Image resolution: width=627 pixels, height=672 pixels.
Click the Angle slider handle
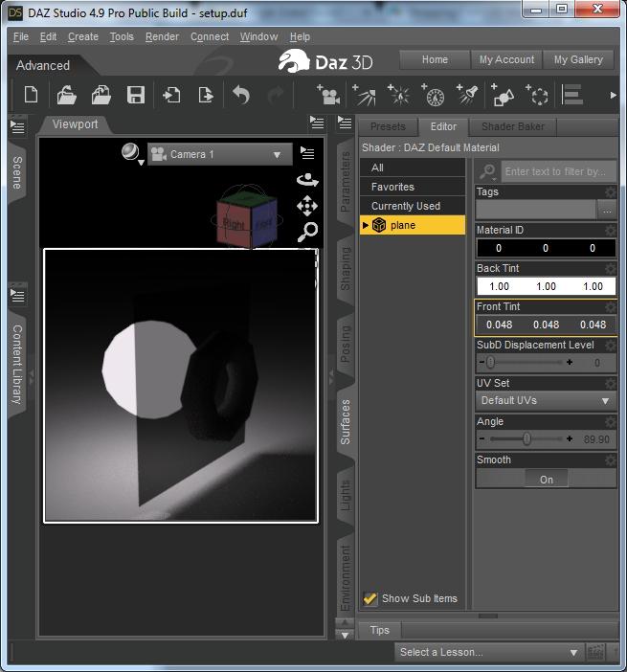click(x=526, y=438)
